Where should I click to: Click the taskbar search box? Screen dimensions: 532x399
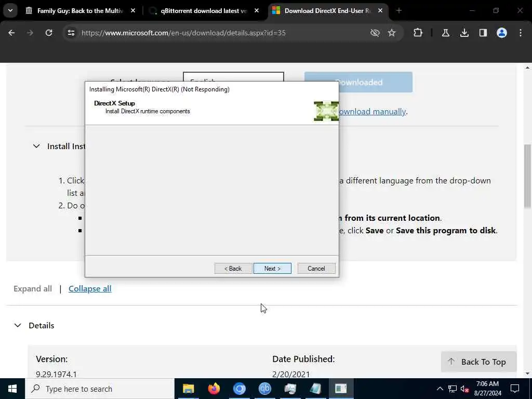coord(99,389)
